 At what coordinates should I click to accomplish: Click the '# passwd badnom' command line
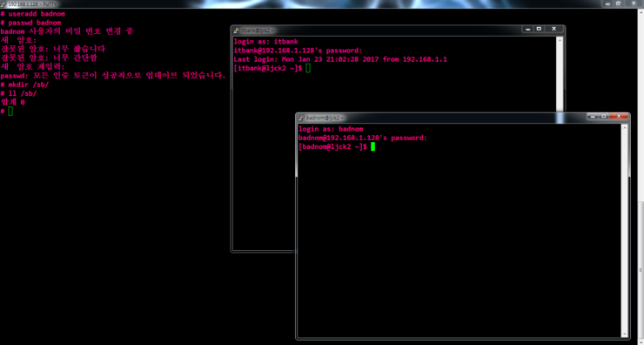(x=30, y=23)
